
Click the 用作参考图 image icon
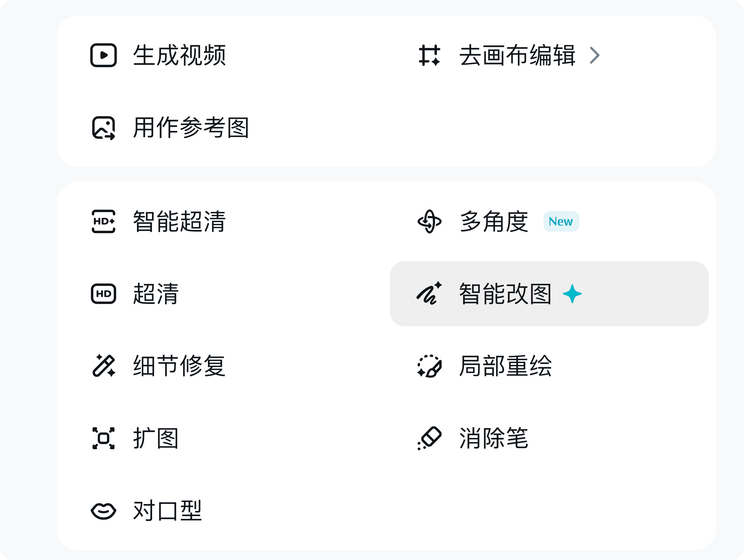104,128
